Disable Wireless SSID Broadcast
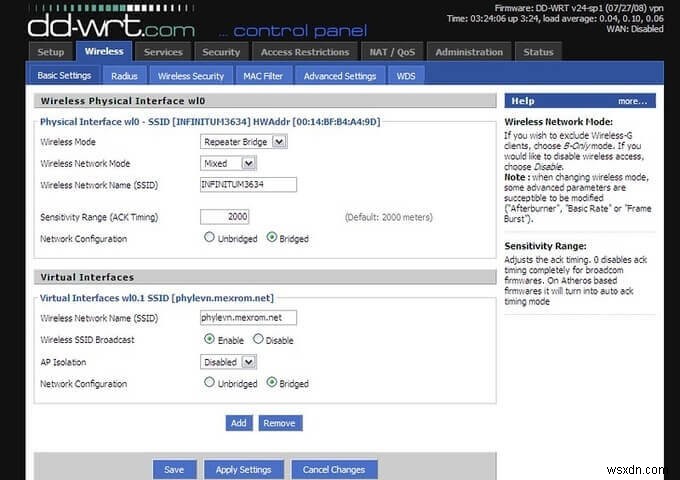The width and height of the screenshot is (680, 480). (x=258, y=339)
